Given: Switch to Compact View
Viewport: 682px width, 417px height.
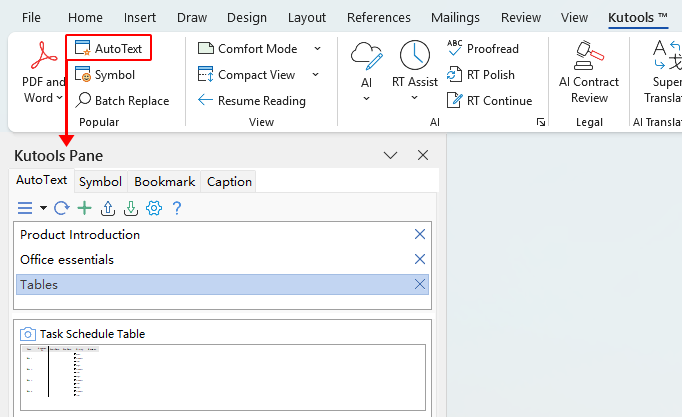Looking at the screenshot, I should pyautogui.click(x=247, y=75).
